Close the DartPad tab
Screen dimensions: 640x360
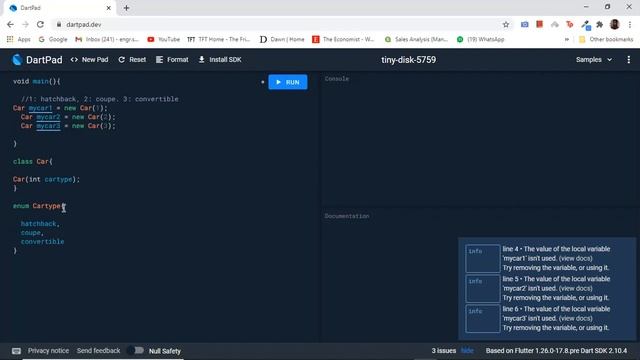[x=109, y=8]
